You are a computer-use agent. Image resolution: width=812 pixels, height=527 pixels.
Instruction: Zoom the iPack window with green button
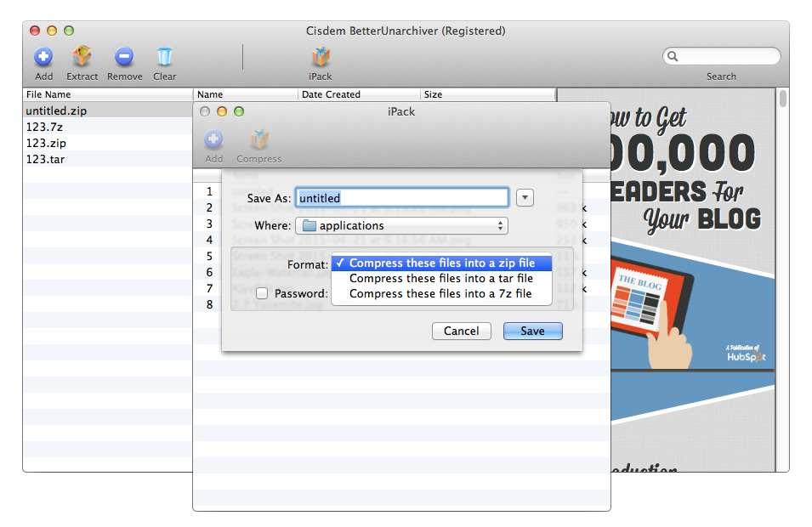click(239, 111)
